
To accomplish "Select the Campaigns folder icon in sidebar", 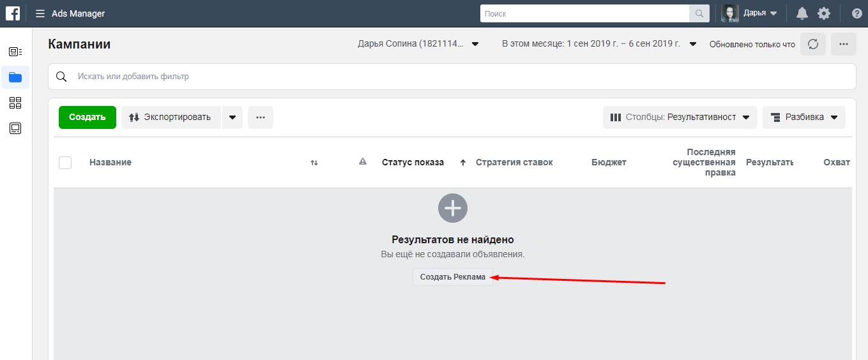I will point(15,77).
